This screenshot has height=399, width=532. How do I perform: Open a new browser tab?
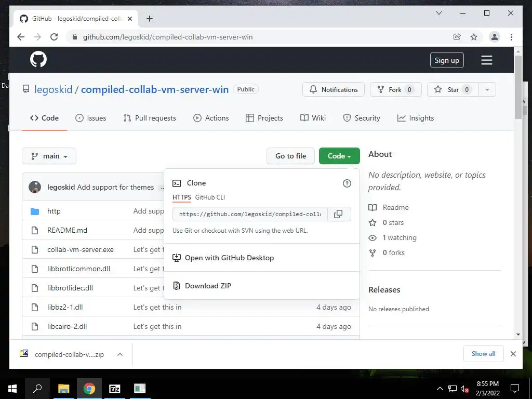coord(149,19)
